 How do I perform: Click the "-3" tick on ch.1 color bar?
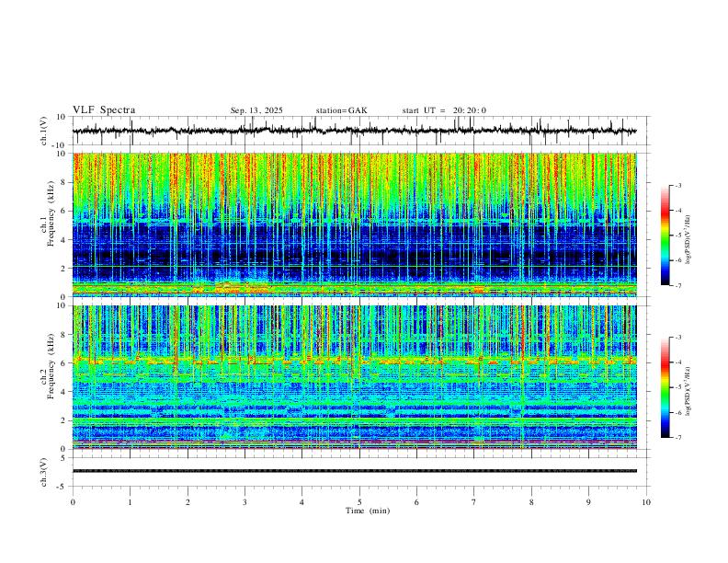coord(678,185)
